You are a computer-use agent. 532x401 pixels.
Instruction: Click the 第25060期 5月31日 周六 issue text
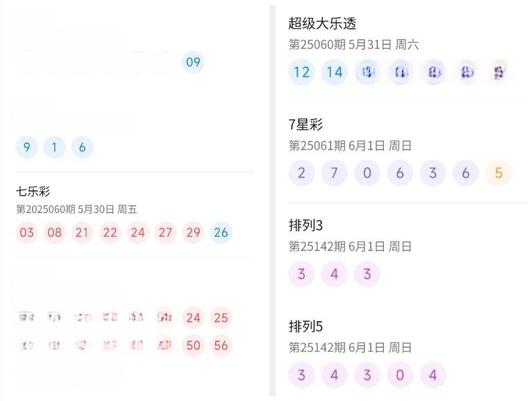click(x=353, y=44)
